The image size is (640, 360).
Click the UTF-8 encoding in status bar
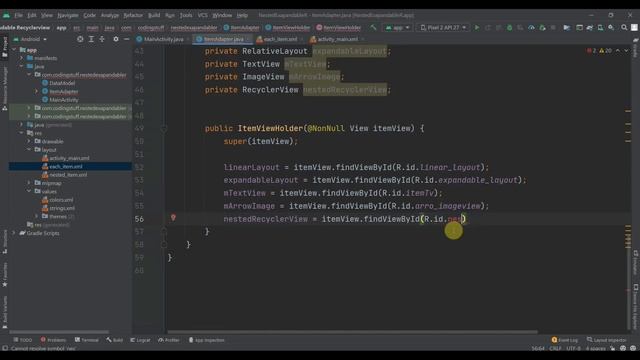click(573, 348)
